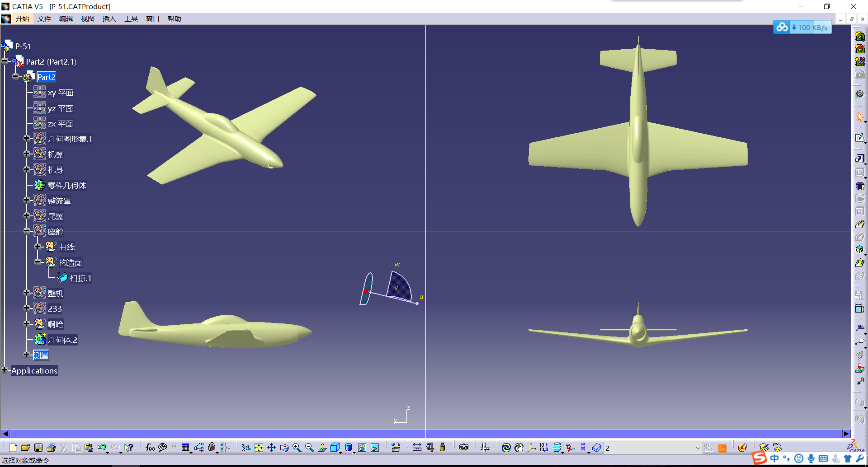Select the Rotate view tool
The height and width of the screenshot is (467, 868).
[x=284, y=448]
